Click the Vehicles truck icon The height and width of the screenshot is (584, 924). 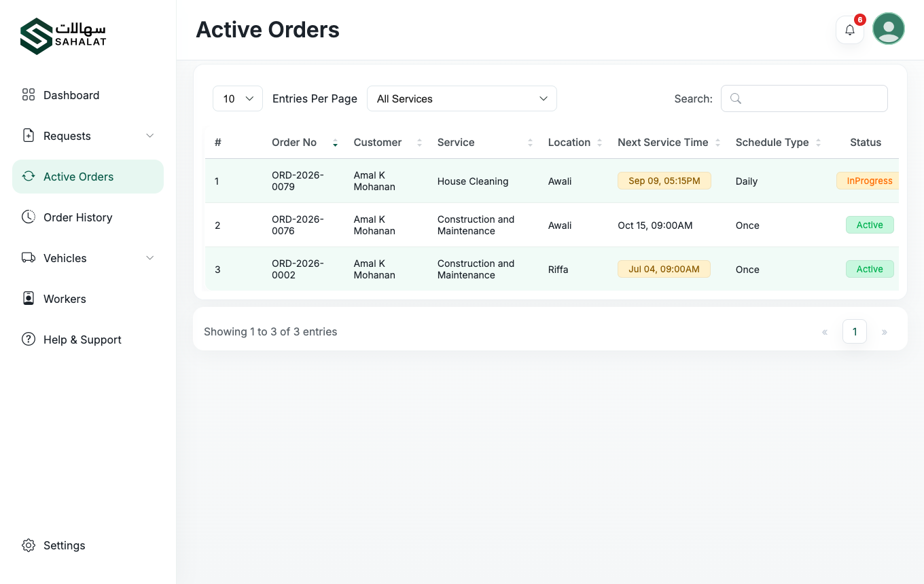point(29,257)
